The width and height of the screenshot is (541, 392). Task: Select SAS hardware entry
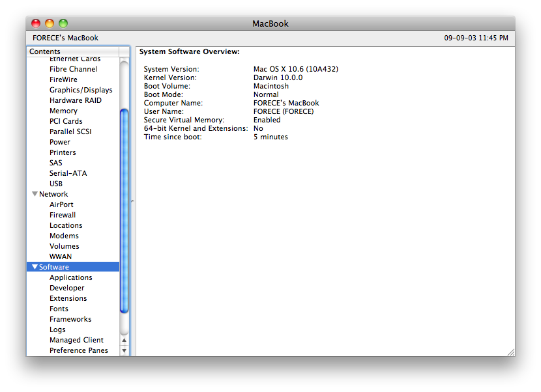coord(56,163)
